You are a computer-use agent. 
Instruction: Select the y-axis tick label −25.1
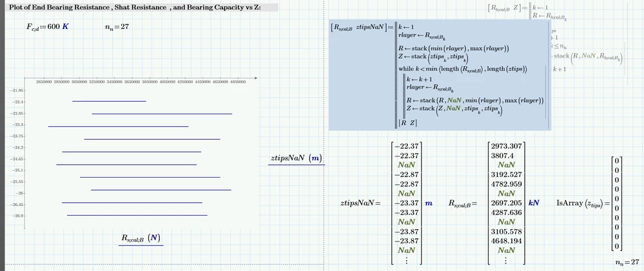(x=19, y=170)
